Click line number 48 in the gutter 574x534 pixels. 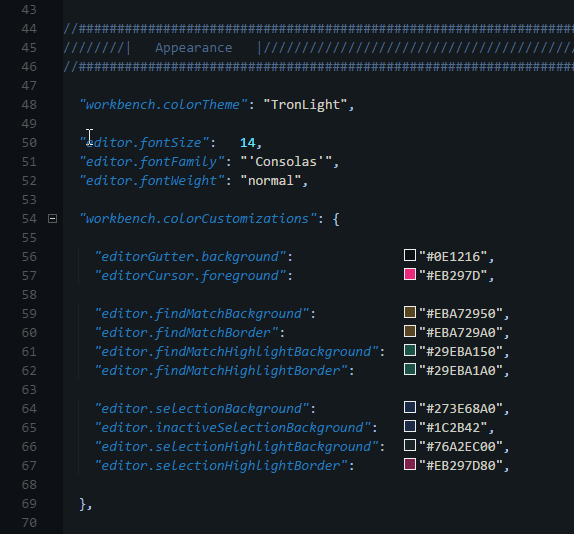(x=29, y=105)
